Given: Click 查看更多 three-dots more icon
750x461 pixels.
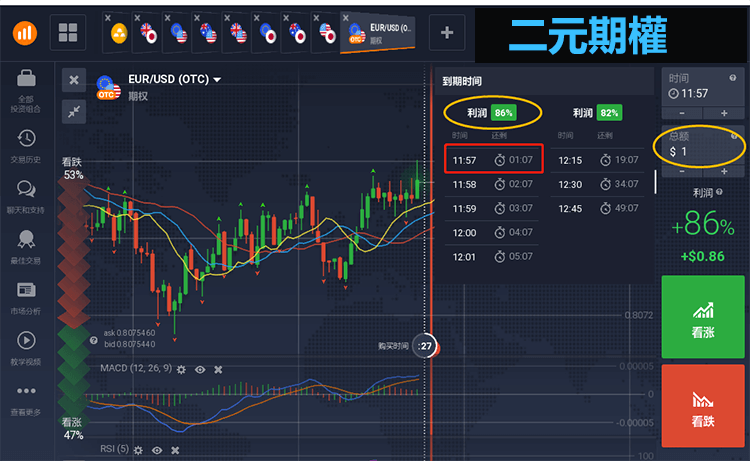Looking at the screenshot, I should 27,391.
